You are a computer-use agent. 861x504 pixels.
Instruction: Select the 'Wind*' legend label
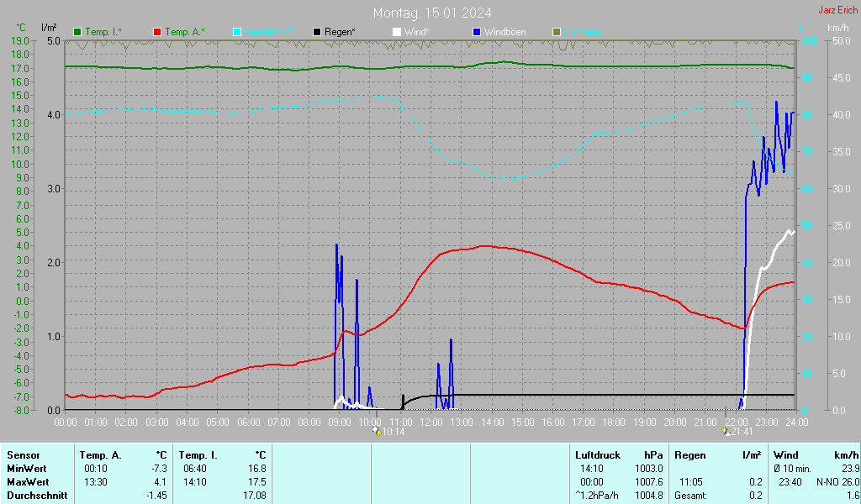(x=417, y=33)
